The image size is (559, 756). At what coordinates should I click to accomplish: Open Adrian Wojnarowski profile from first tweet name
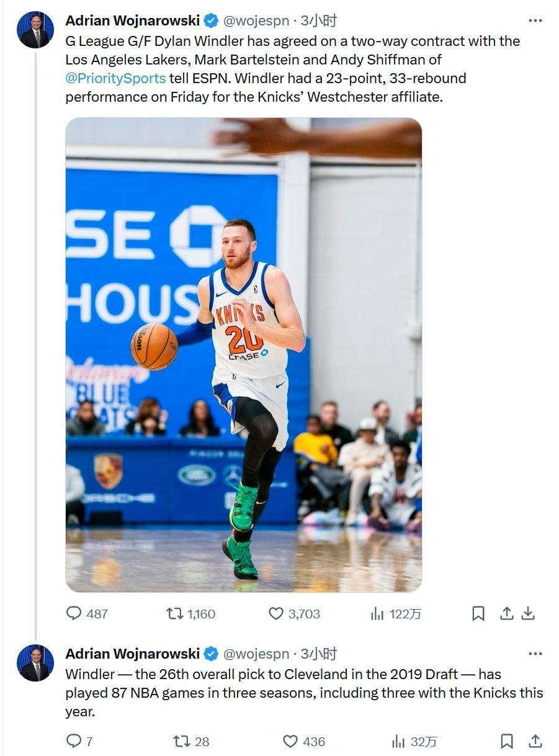(132, 20)
